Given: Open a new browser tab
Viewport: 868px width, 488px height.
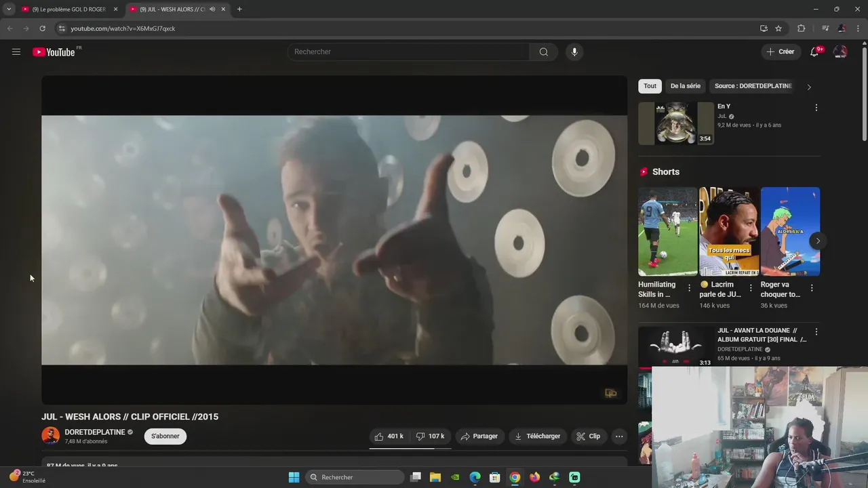Looking at the screenshot, I should click(239, 9).
